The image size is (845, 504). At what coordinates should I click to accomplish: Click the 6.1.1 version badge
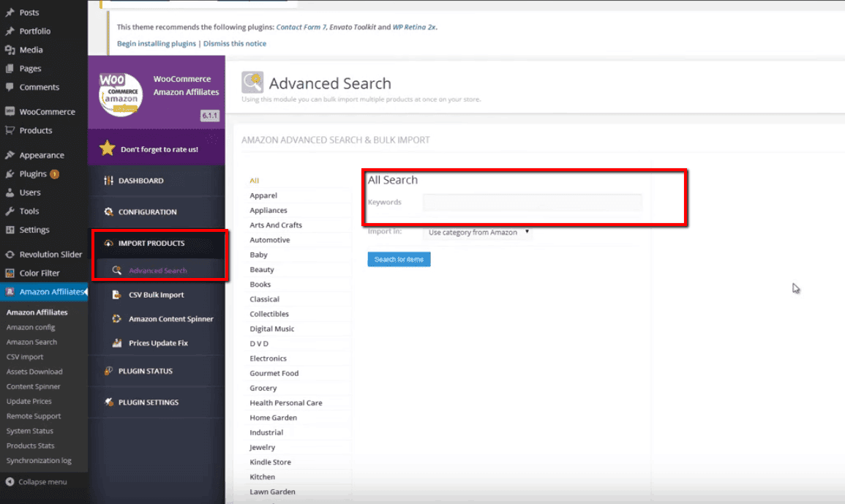(210, 116)
